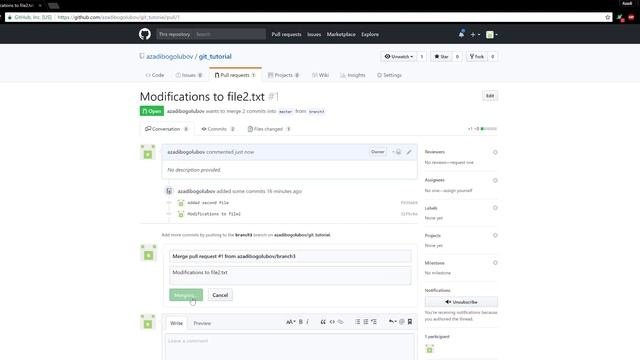The width and height of the screenshot is (640, 360).
Task: Insert a saved reply arrow icon
Action: pos(392,322)
